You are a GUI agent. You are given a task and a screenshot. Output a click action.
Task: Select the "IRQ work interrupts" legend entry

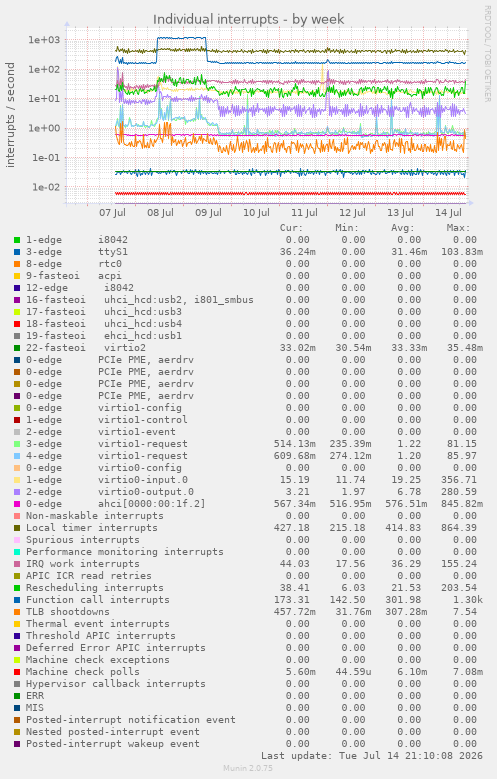pos(83,564)
